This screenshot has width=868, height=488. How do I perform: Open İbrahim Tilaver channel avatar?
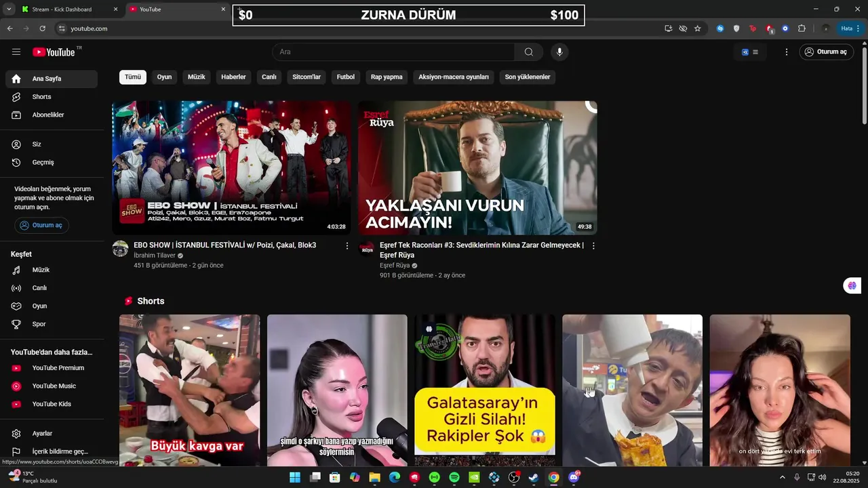pyautogui.click(x=120, y=248)
